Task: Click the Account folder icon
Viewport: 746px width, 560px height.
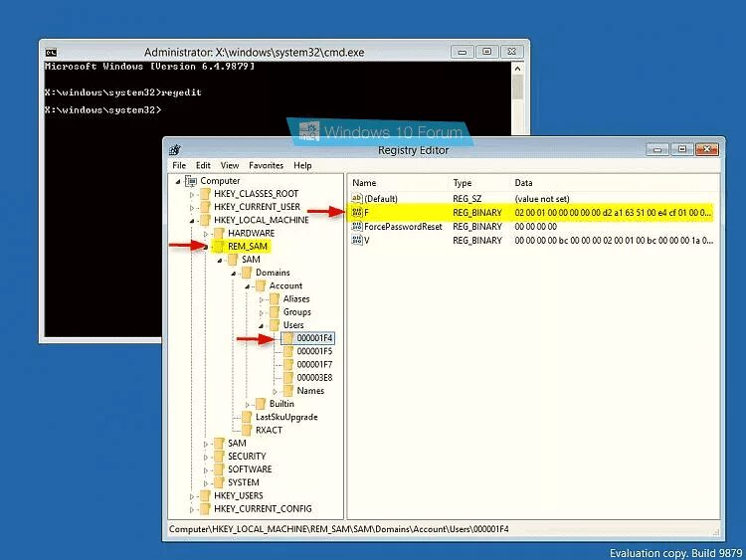Action: [x=261, y=285]
